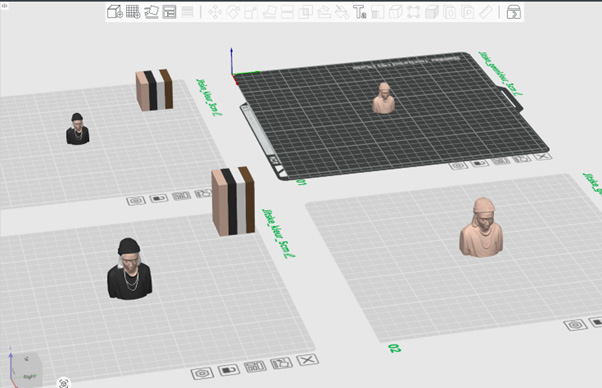Image resolution: width=602 pixels, height=388 pixels.
Task: Select the beige bar of the front color block
Action: point(220,203)
